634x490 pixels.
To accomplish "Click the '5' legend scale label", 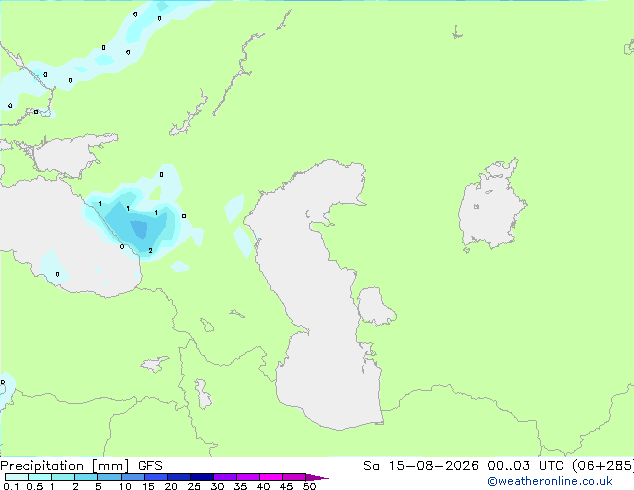I will coord(98,486).
